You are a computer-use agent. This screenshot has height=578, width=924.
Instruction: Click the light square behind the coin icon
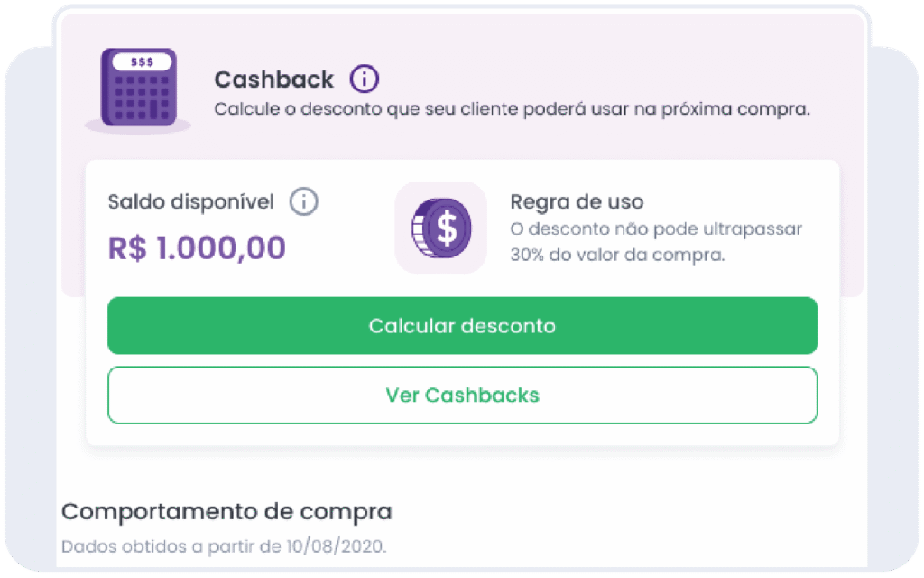coord(440,228)
